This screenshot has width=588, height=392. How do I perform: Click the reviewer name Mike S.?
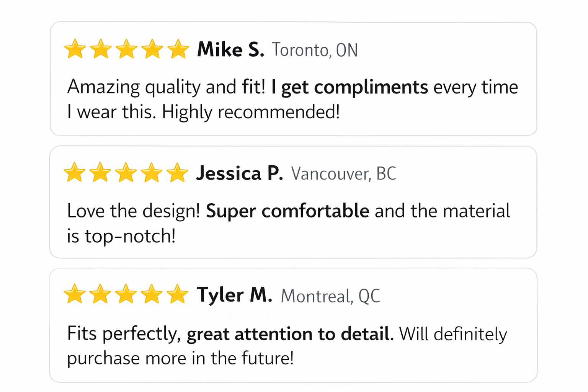point(230,50)
